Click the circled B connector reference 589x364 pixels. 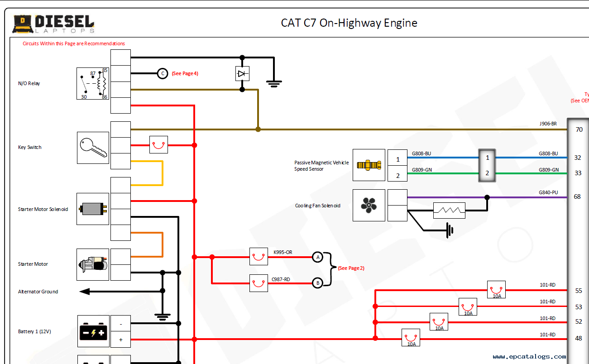[318, 283]
